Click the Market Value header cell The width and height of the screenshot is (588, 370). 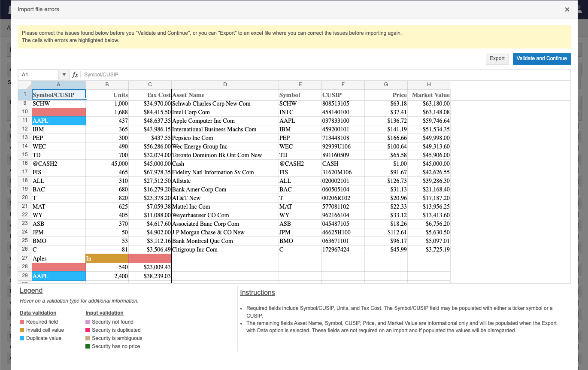point(429,95)
